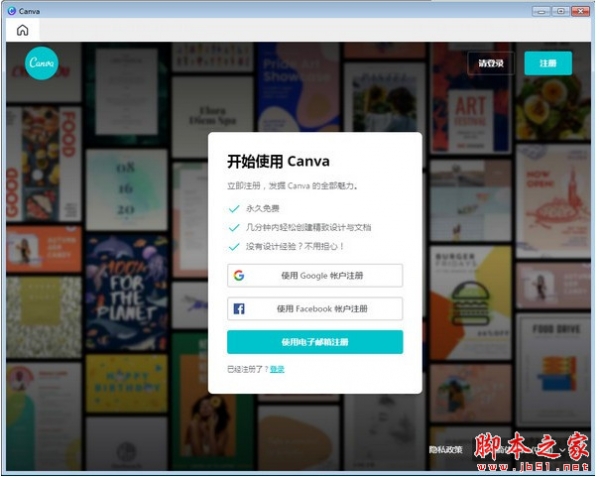This screenshot has height=478, width=600.
Task: Click the 没有设计经验？不用担心！ line
Action: (x=295, y=246)
